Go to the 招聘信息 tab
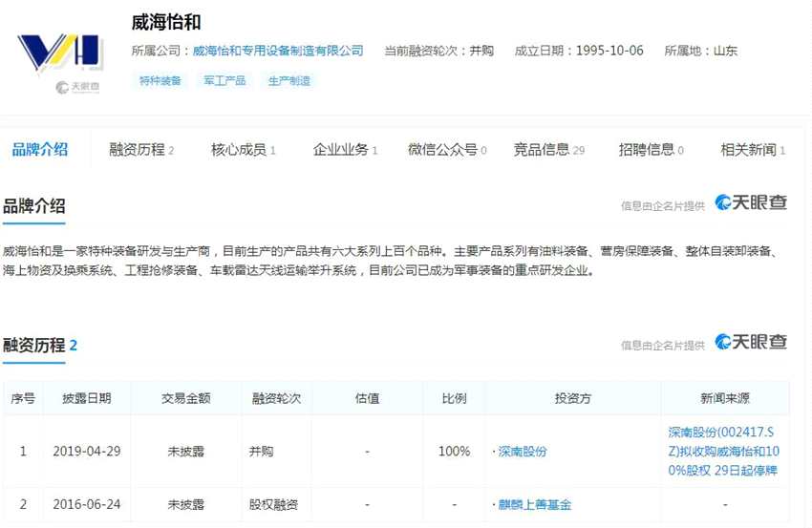This screenshot has width=812, height=528. tap(651, 150)
